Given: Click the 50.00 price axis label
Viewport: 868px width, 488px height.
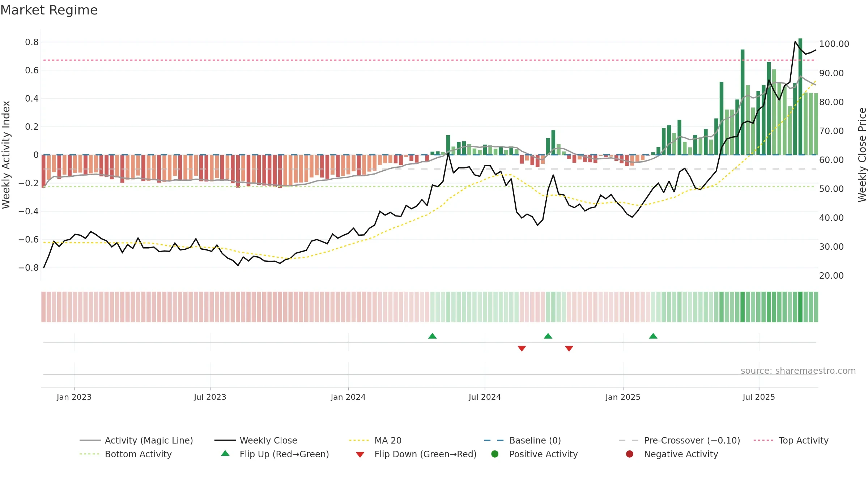Looking at the screenshot, I should coord(831,189).
